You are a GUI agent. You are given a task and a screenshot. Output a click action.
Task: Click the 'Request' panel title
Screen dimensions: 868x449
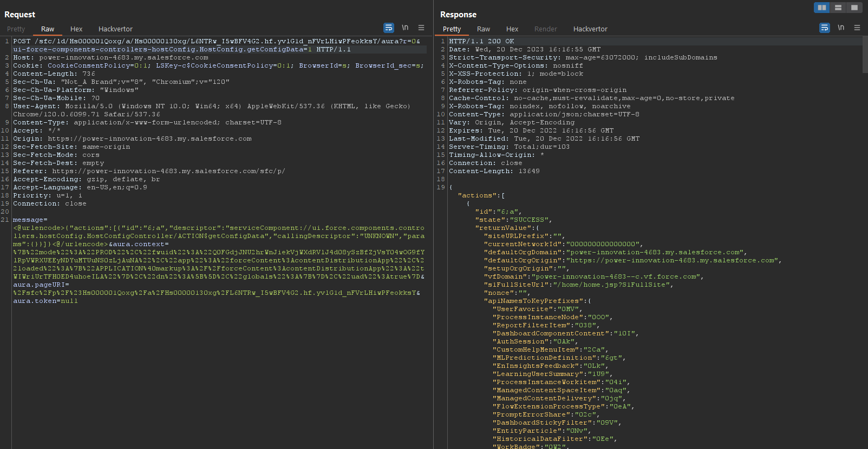coord(20,15)
